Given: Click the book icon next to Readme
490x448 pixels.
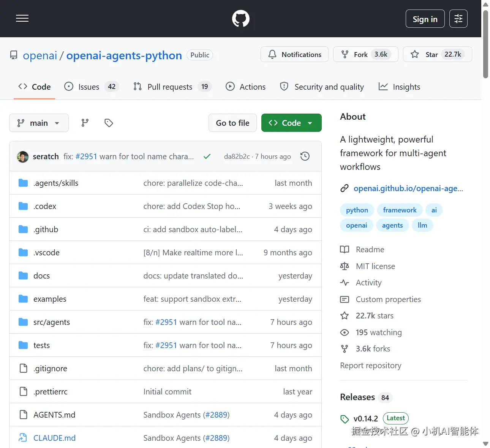Looking at the screenshot, I should click(345, 249).
